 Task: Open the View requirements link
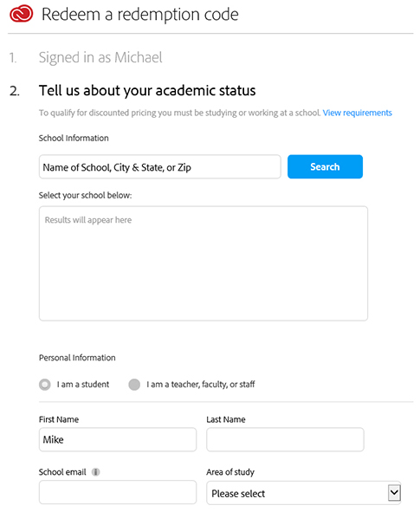[x=358, y=113]
